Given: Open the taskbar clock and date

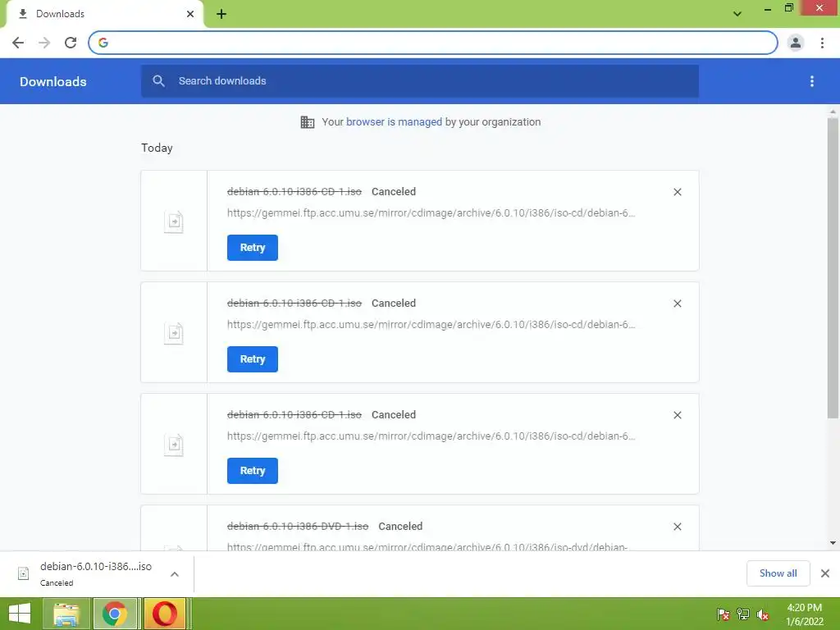Looking at the screenshot, I should point(804,614).
